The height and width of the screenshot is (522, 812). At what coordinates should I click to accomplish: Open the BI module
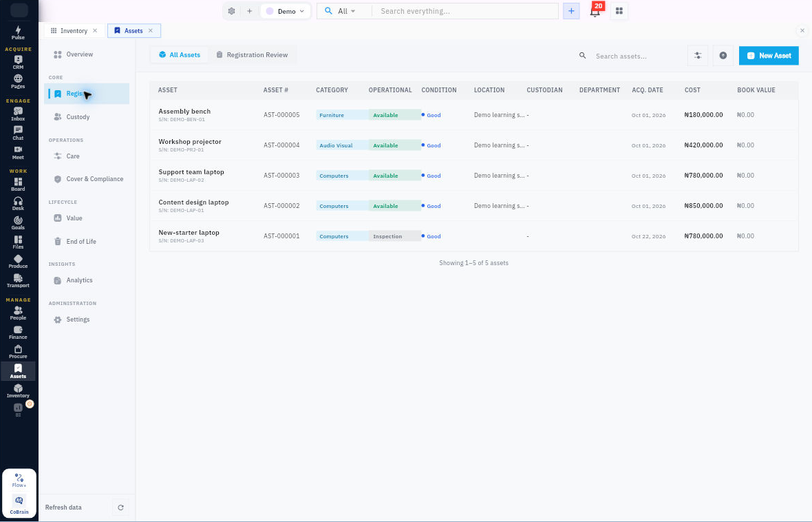[18, 410]
